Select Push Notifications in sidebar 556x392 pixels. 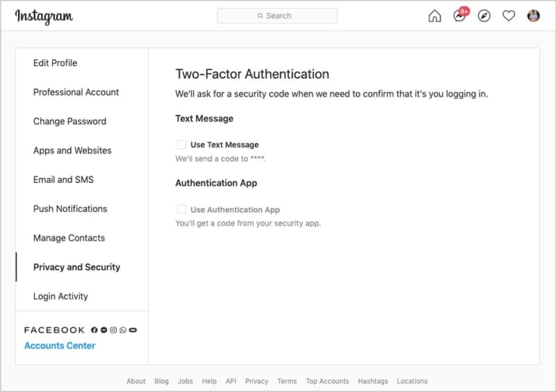(x=70, y=209)
